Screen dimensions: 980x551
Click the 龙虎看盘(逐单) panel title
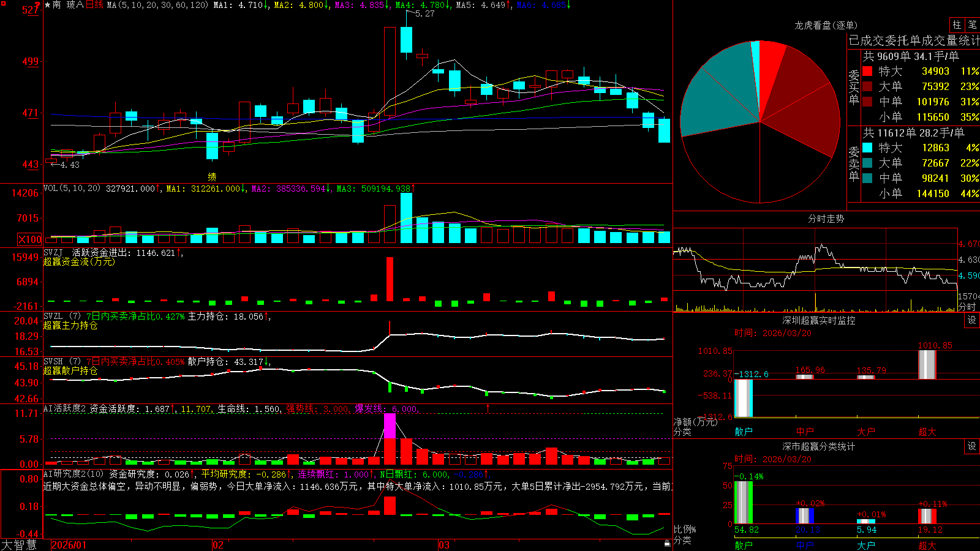click(x=826, y=25)
